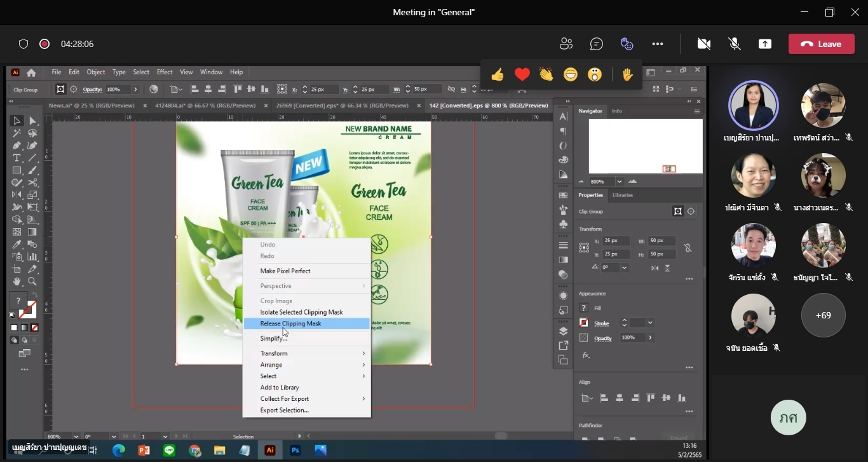Leave the Teams meeting
This screenshot has width=868, height=462.
pyautogui.click(x=821, y=44)
